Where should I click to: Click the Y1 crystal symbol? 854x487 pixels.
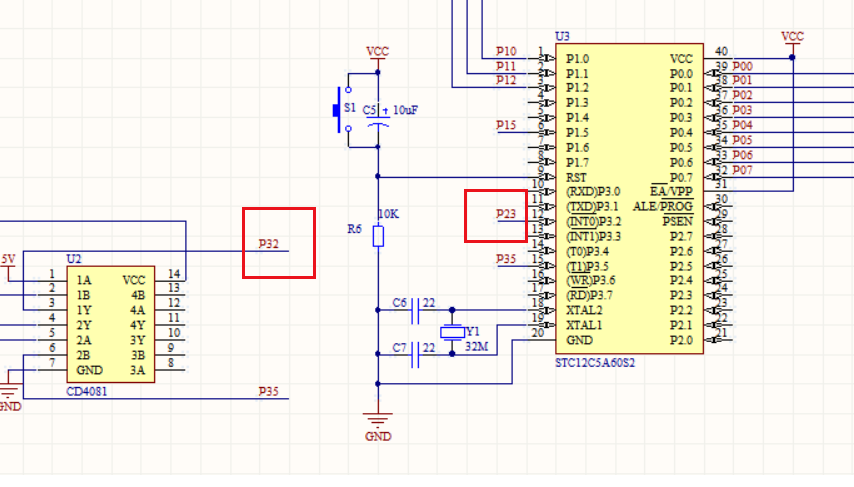(x=452, y=332)
